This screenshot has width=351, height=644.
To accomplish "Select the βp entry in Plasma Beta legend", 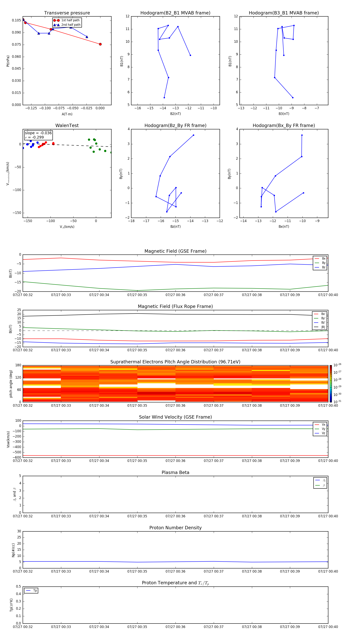I will click(320, 480).
